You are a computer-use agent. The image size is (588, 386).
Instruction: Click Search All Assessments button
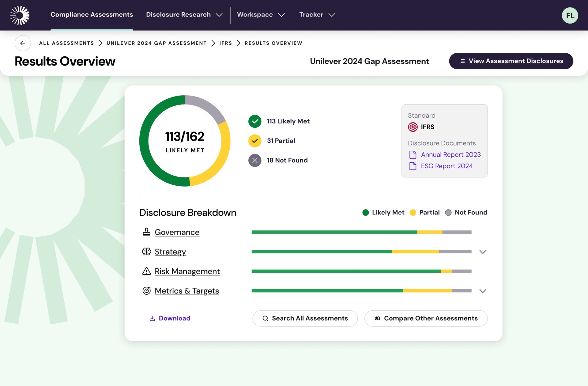pos(305,318)
